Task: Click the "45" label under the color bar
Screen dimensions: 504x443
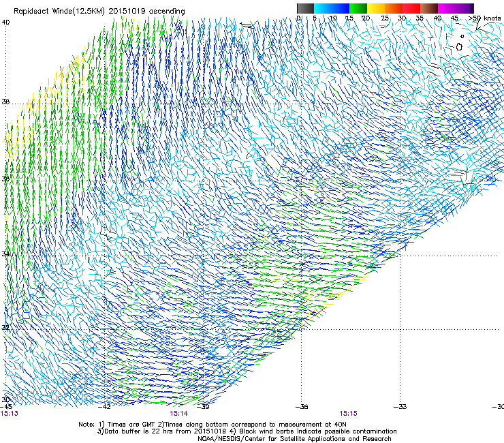Action: pyautogui.click(x=454, y=18)
